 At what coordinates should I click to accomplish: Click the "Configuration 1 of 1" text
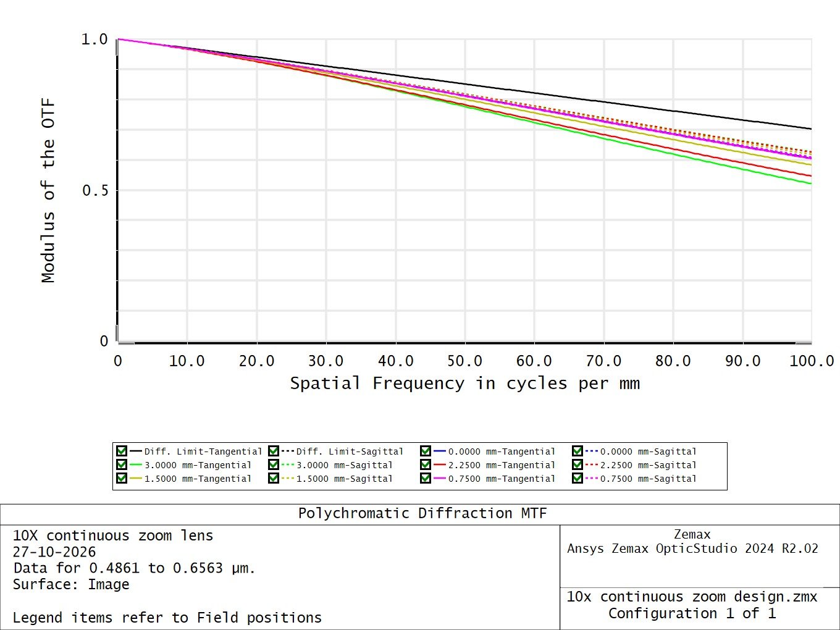pos(692,613)
